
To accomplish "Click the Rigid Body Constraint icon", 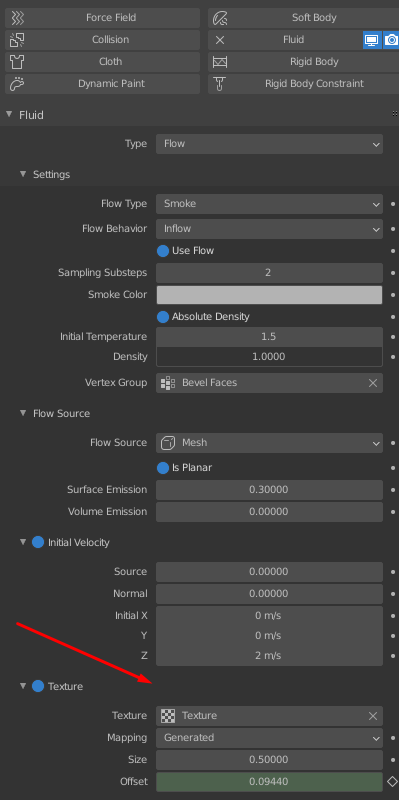I will pos(220,84).
